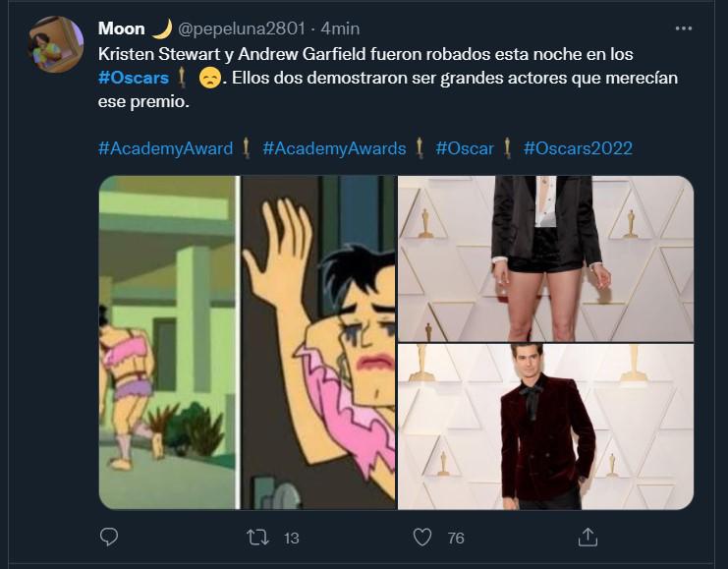Click the like count 76
The image size is (728, 569).
[x=456, y=539]
